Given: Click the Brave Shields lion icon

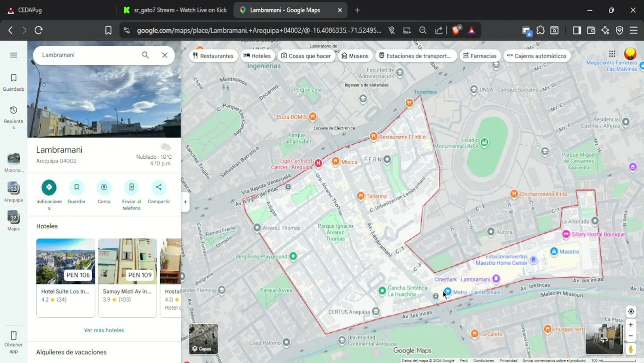Looking at the screenshot, I should tap(457, 30).
